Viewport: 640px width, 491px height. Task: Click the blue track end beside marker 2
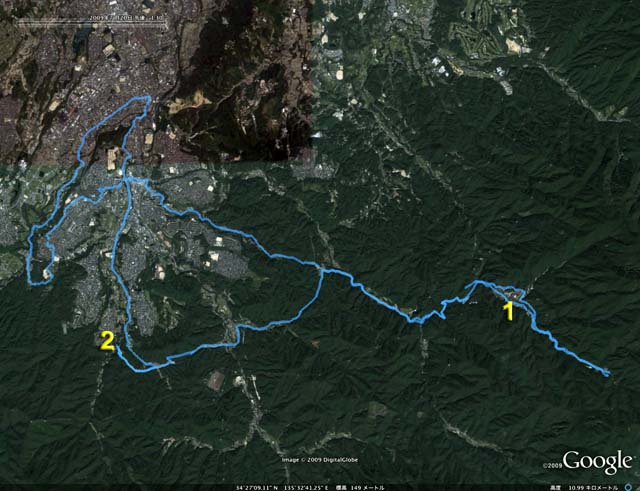click(x=117, y=347)
